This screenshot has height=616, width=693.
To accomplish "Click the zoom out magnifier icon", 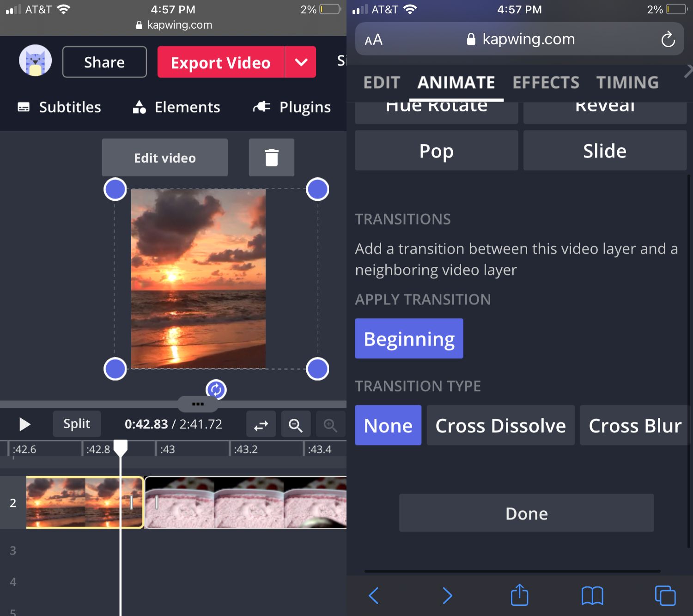I will click(296, 424).
